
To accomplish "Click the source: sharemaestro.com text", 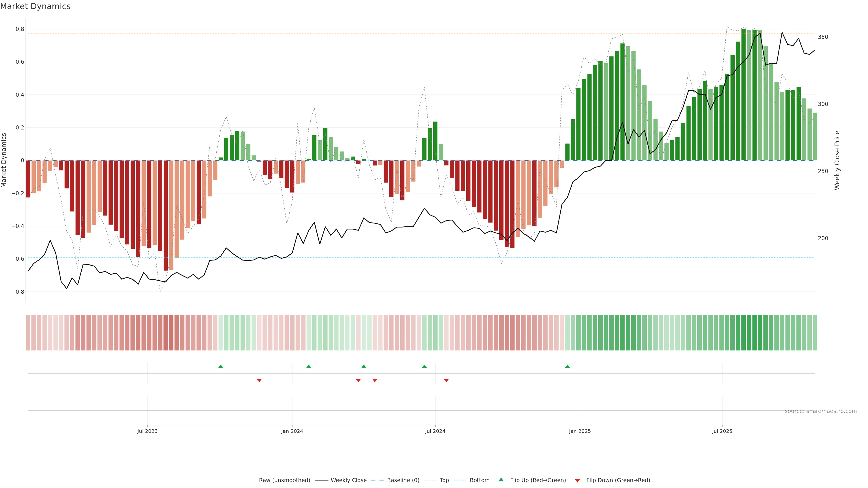I will pyautogui.click(x=821, y=411).
